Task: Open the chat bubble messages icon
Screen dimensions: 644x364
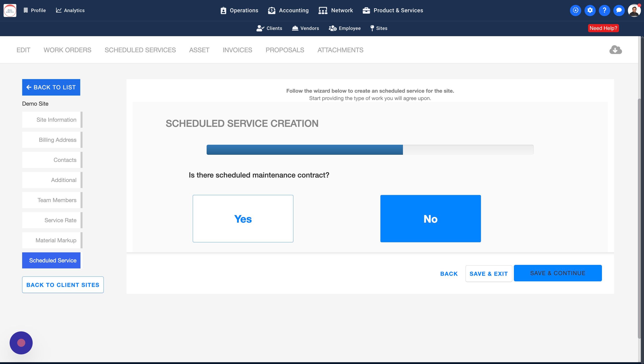Action: click(619, 10)
